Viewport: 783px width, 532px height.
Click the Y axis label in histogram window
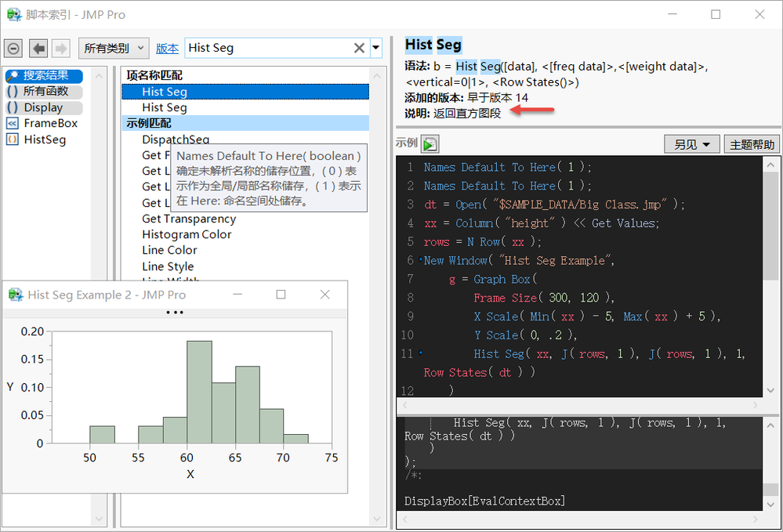pos(10,387)
